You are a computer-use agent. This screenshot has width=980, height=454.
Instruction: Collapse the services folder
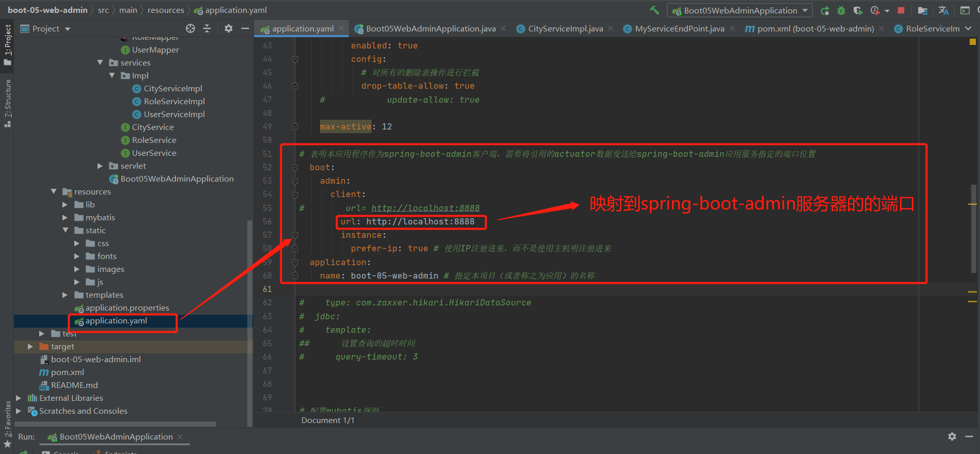pyautogui.click(x=100, y=62)
